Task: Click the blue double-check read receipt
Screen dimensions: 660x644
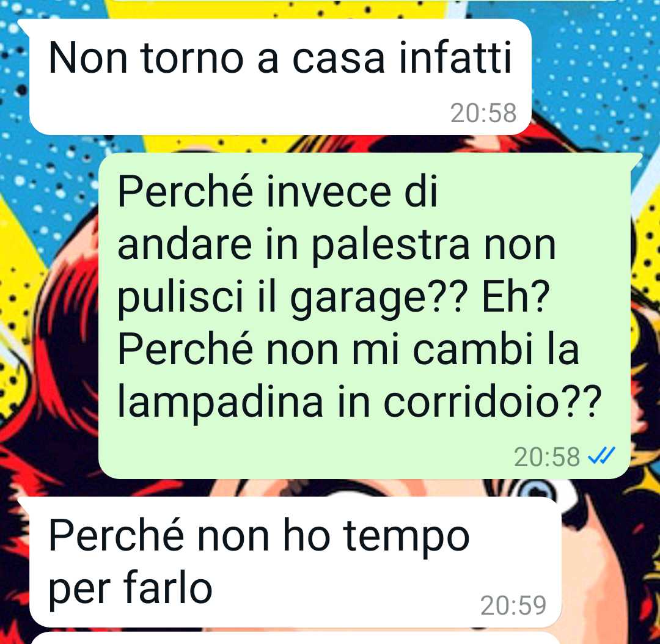Action: [602, 456]
